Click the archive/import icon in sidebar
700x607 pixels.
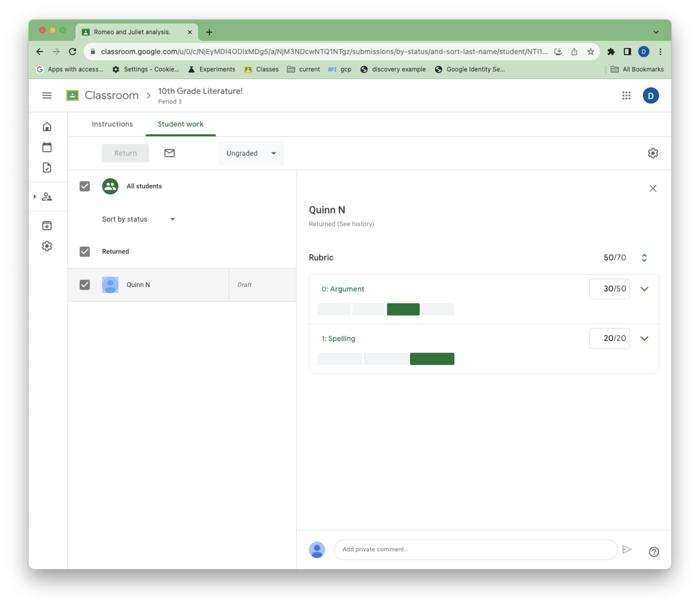click(x=47, y=226)
